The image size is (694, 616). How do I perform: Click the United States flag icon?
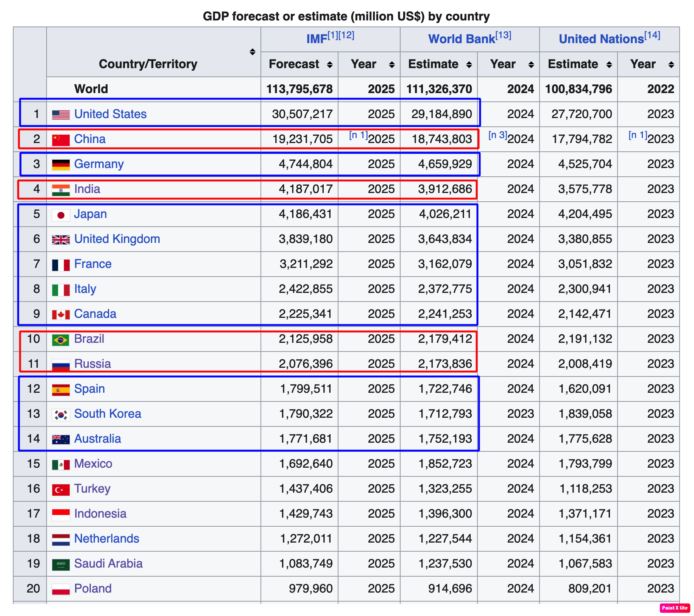tap(61, 114)
